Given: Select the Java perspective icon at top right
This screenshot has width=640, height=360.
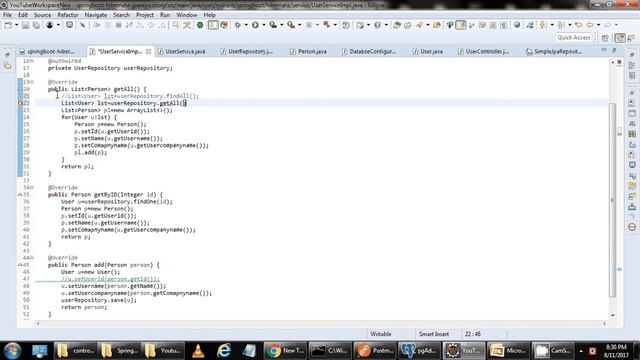Looking at the screenshot, I should coord(620,38).
